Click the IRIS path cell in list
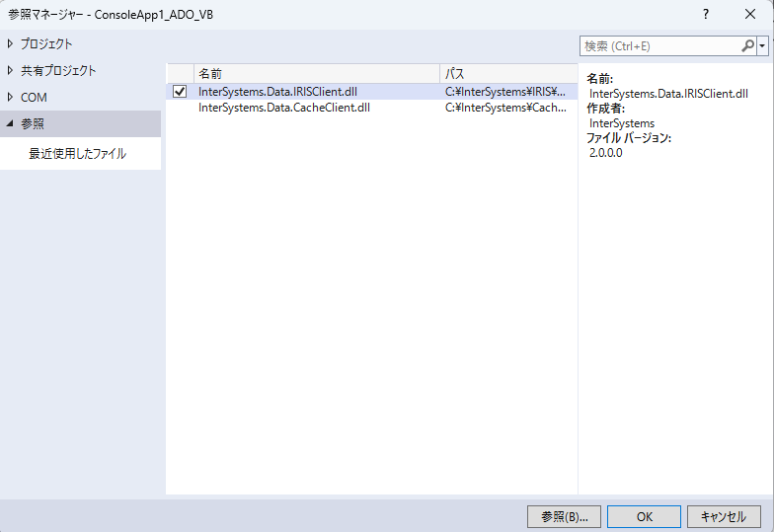Screen dimensions: 774x532 [505, 92]
